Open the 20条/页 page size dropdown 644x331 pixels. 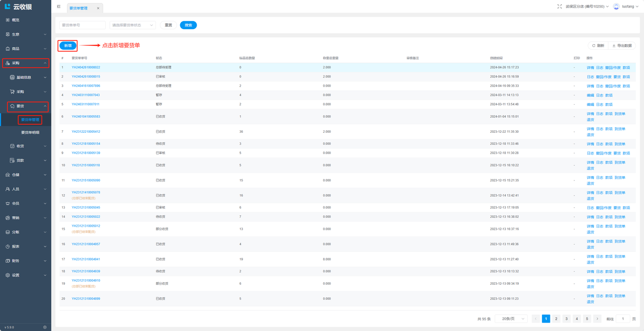point(511,319)
